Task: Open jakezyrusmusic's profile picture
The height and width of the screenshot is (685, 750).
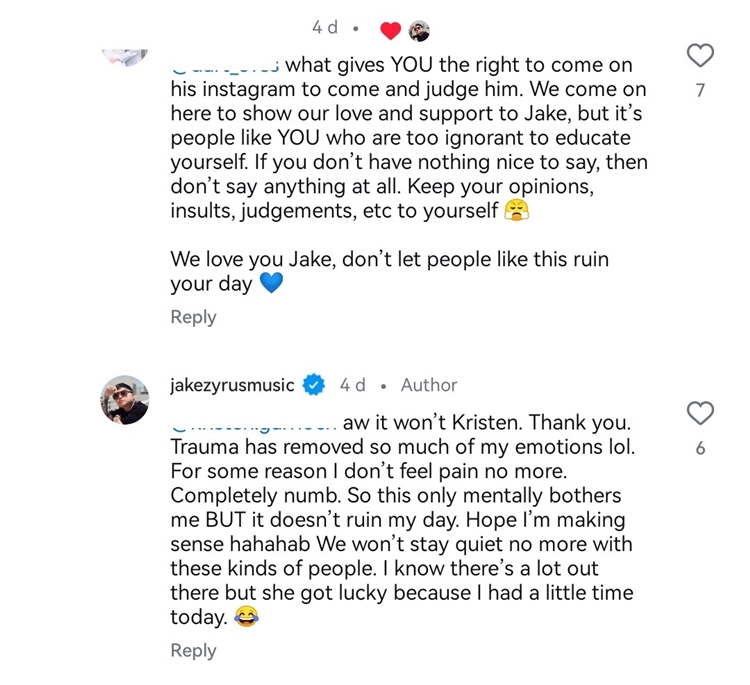Action: pos(125,400)
